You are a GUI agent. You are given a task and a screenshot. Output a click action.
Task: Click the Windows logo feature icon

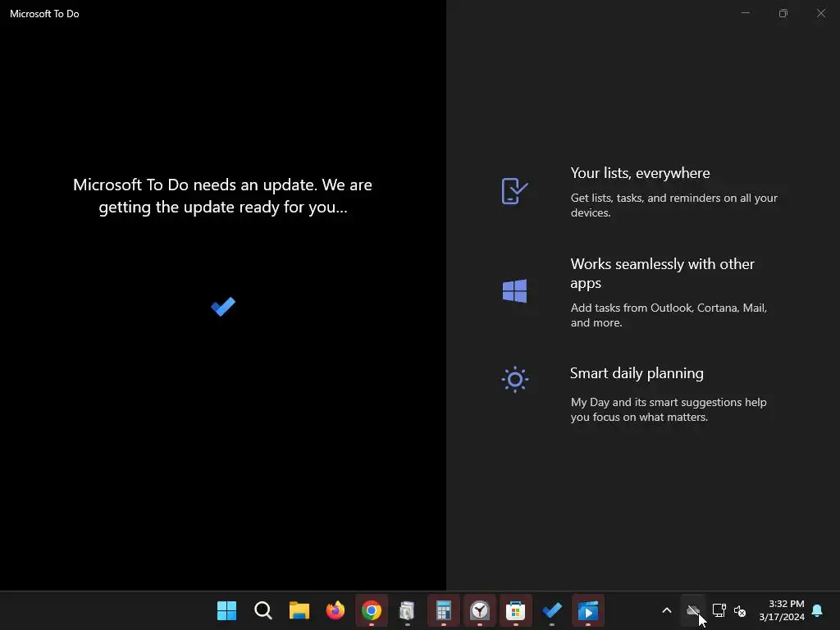tap(514, 291)
